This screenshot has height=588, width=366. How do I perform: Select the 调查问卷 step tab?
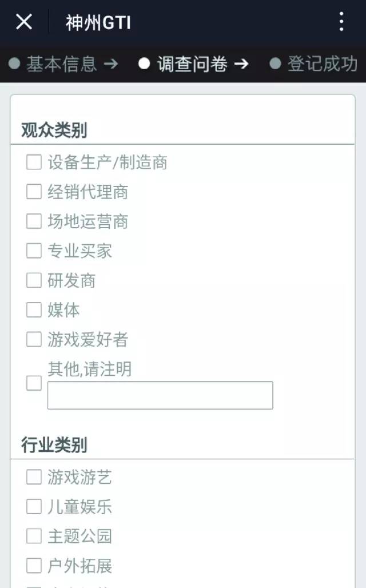192,63
